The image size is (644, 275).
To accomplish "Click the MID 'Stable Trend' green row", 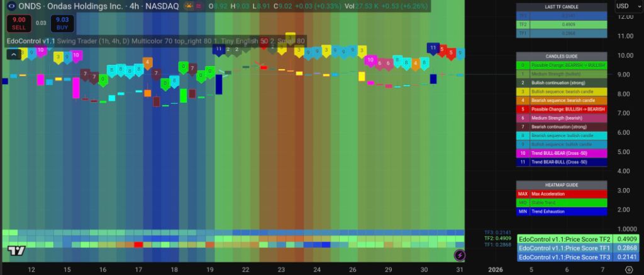I will click(x=562, y=203).
